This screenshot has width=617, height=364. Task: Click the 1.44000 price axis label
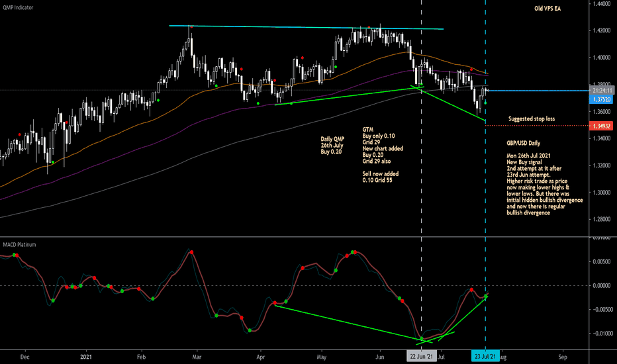tap(602, 3)
